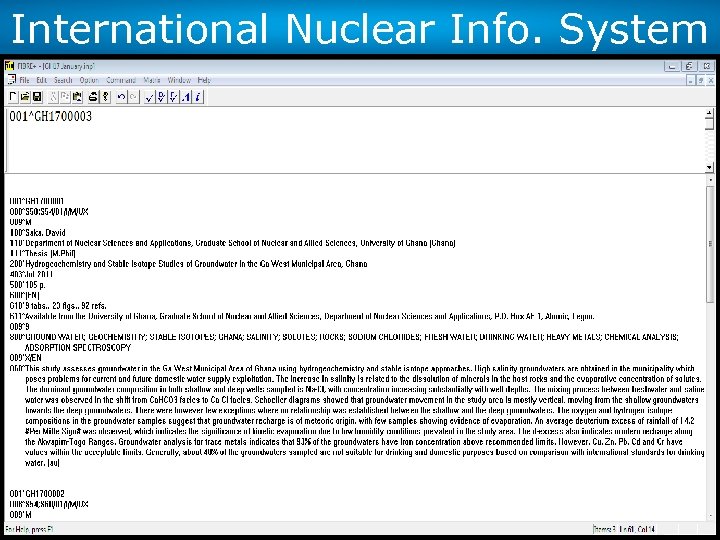Click the plain checkmark icon in the toolbar

[x=149, y=97]
